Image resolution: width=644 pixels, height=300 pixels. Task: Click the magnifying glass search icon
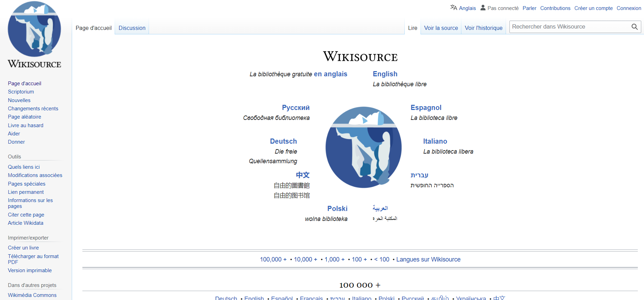634,27
